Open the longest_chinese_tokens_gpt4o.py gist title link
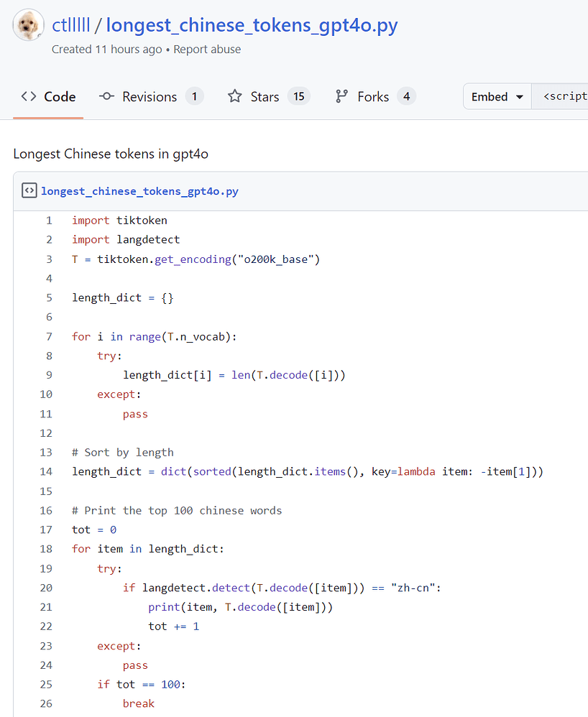Screen dimensions: 588x717 [x=252, y=26]
